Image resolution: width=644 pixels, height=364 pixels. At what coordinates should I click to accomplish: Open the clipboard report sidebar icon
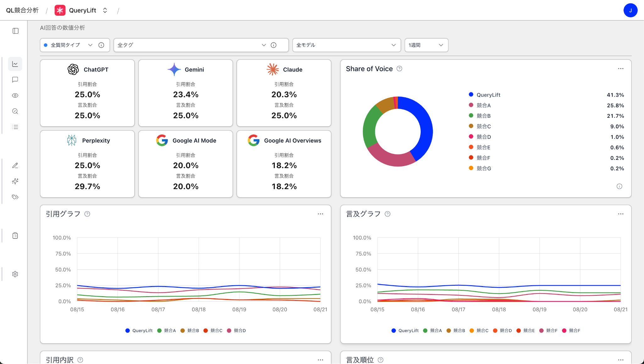click(x=15, y=236)
